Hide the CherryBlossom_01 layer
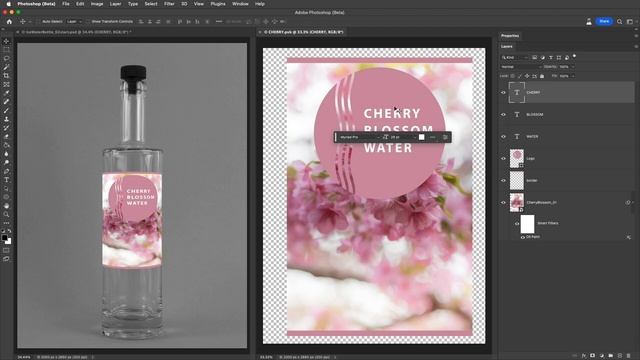 point(503,202)
